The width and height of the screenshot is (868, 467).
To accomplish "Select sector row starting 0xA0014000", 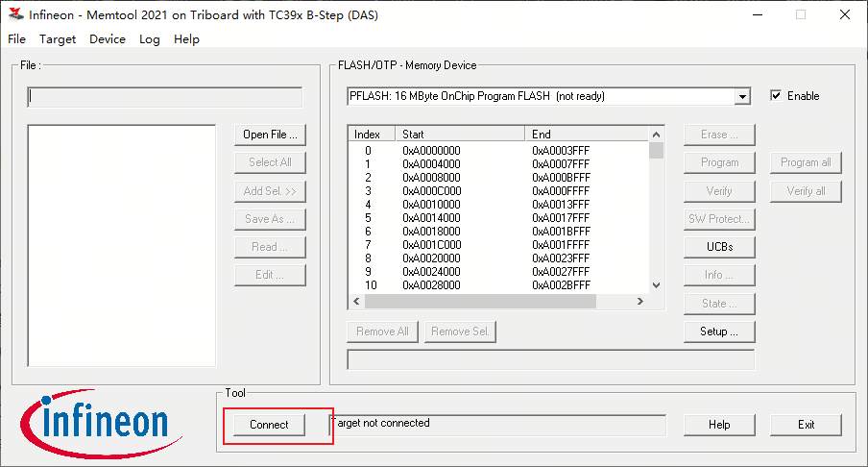I will coord(498,218).
